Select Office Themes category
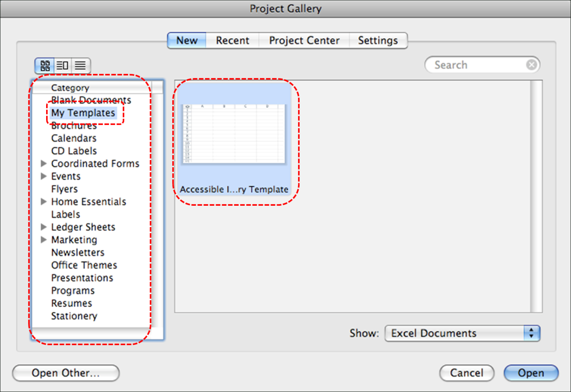The height and width of the screenshot is (392, 571). click(84, 265)
